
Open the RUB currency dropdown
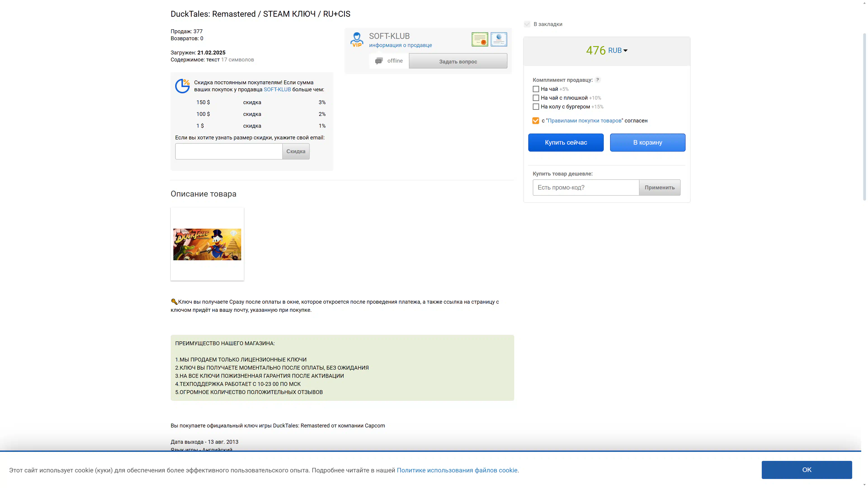pos(618,51)
